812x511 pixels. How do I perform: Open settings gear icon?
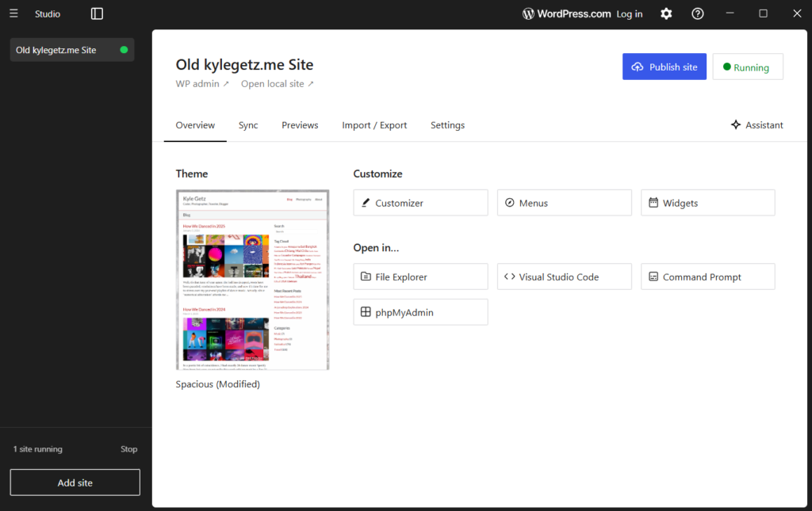(x=666, y=14)
